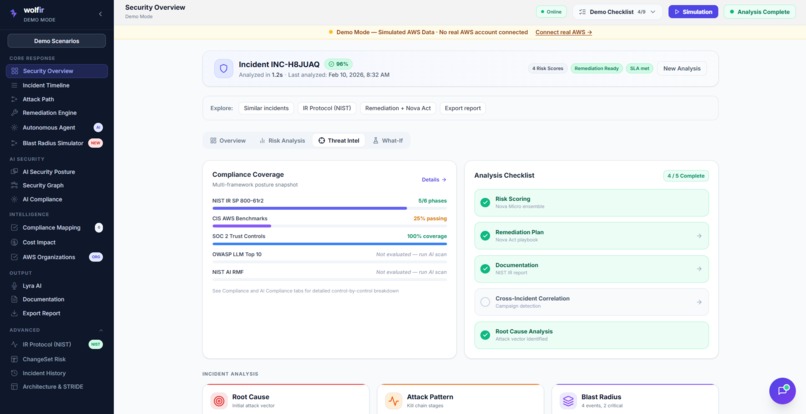The width and height of the screenshot is (806, 414).
Task: Switch to the What-If tab
Action: pos(388,140)
